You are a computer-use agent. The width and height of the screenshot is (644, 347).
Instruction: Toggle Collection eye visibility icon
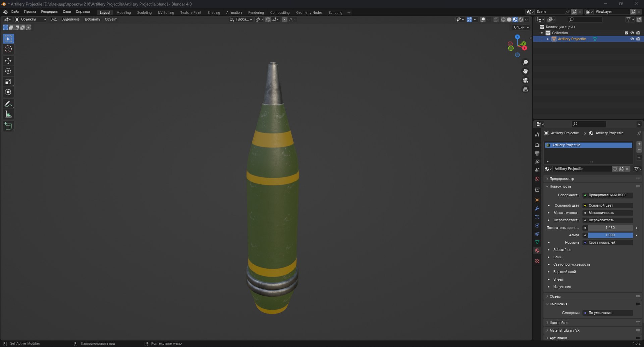[632, 33]
